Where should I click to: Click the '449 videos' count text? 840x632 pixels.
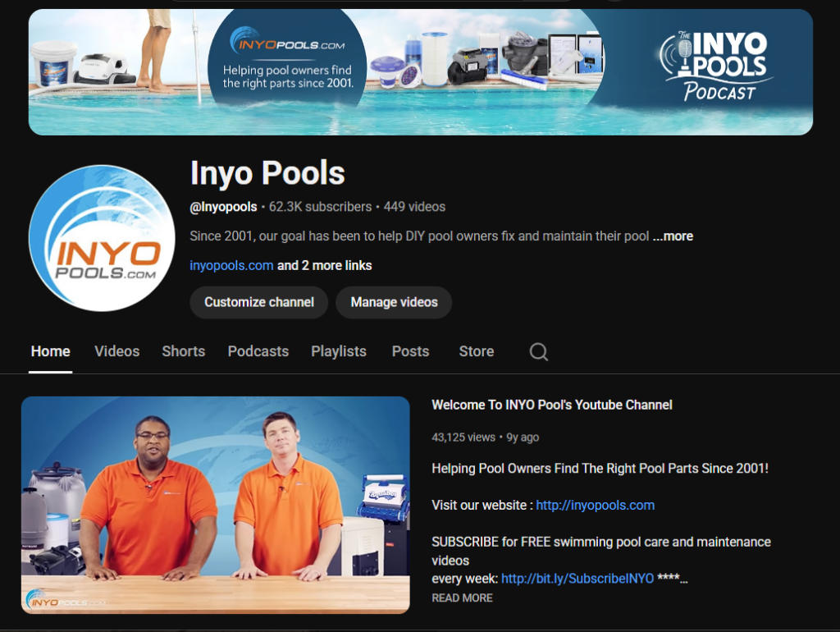pyautogui.click(x=414, y=207)
